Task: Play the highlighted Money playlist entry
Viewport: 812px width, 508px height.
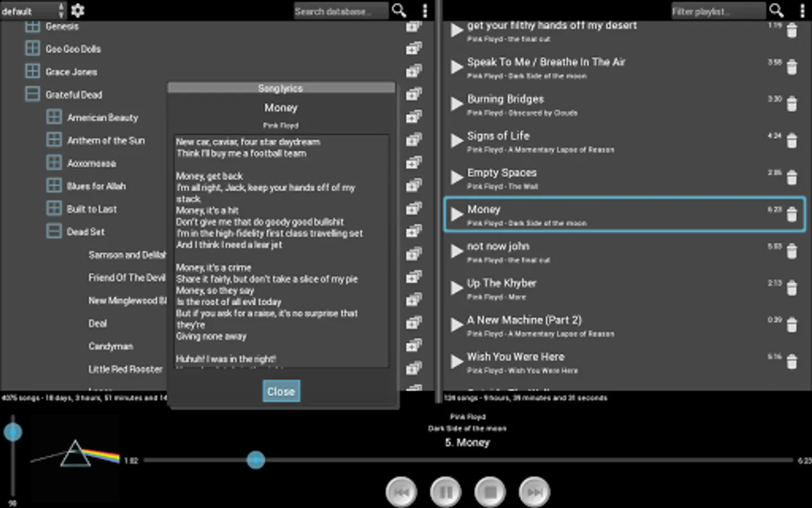Action: (456, 214)
